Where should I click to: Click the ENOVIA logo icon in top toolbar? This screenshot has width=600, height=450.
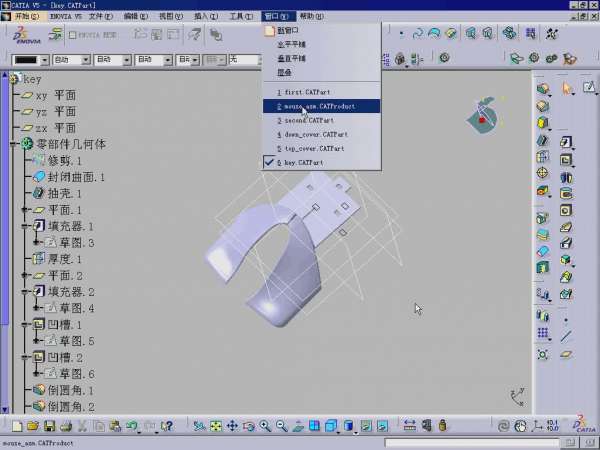[x=27, y=35]
